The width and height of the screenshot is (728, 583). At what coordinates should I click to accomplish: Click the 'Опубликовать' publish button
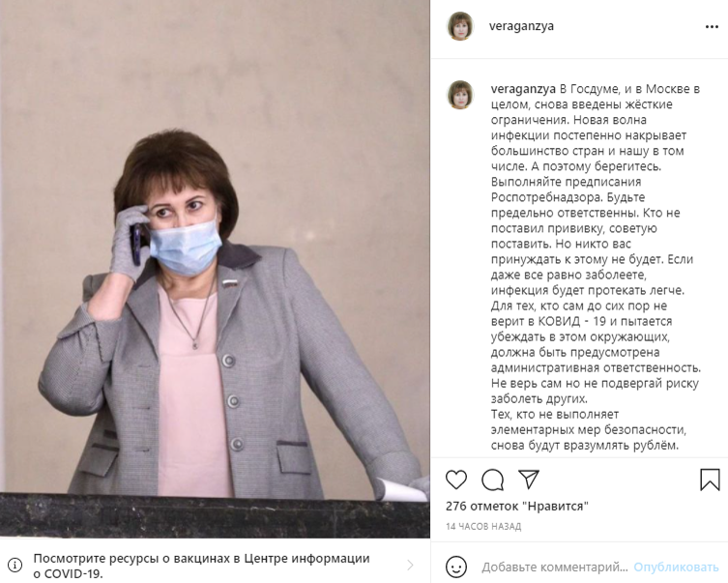676,567
